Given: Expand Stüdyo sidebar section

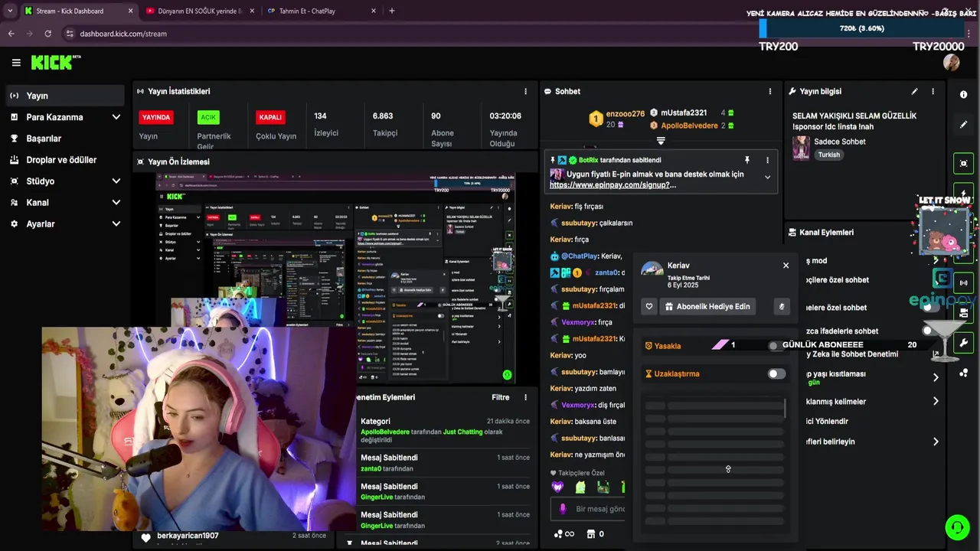Looking at the screenshot, I should tap(116, 181).
